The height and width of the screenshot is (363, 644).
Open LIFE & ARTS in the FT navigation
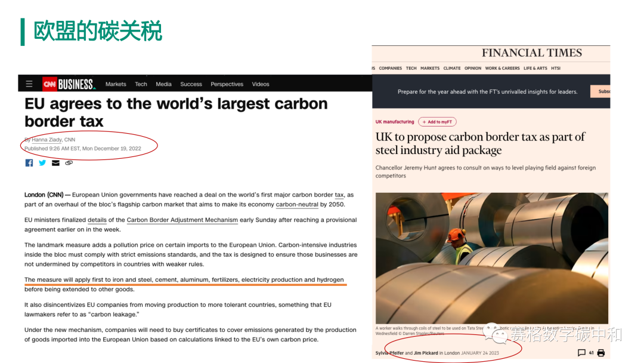pos(535,68)
